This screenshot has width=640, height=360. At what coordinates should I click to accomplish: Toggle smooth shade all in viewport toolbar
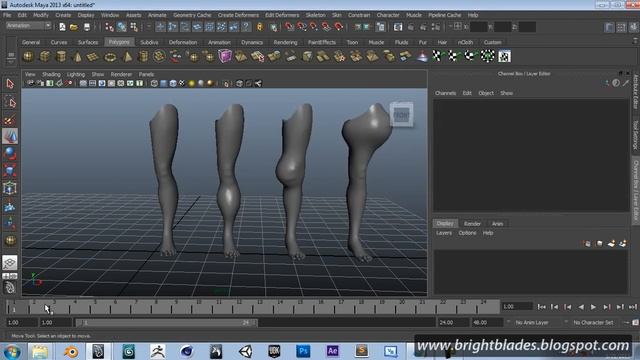coord(164,84)
